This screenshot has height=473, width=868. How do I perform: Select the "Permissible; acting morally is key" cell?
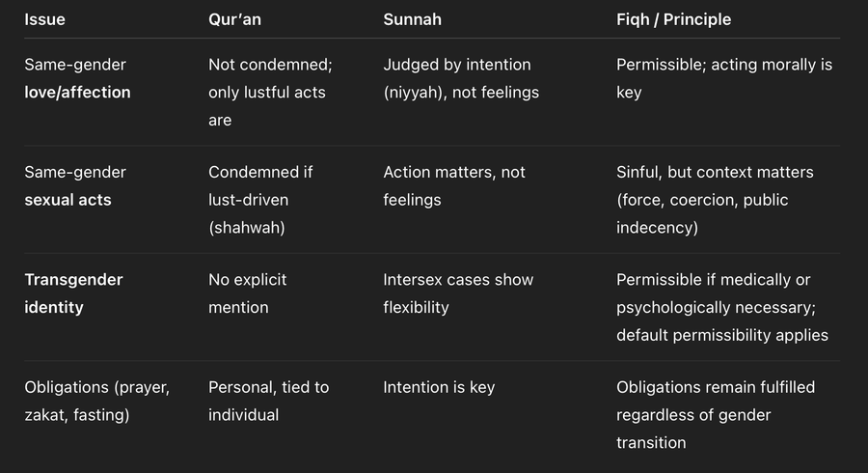pyautogui.click(x=723, y=78)
